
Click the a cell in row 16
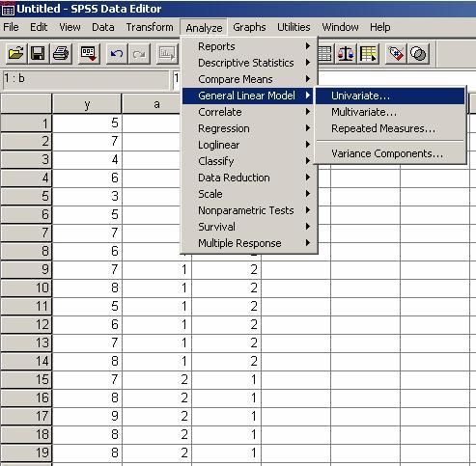click(156, 397)
